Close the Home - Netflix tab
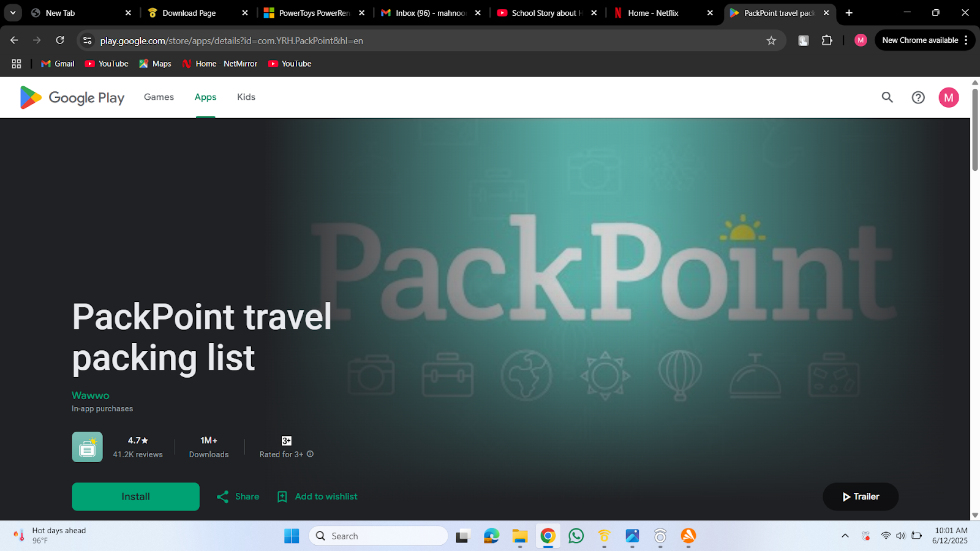The width and height of the screenshot is (980, 551). click(x=710, y=13)
